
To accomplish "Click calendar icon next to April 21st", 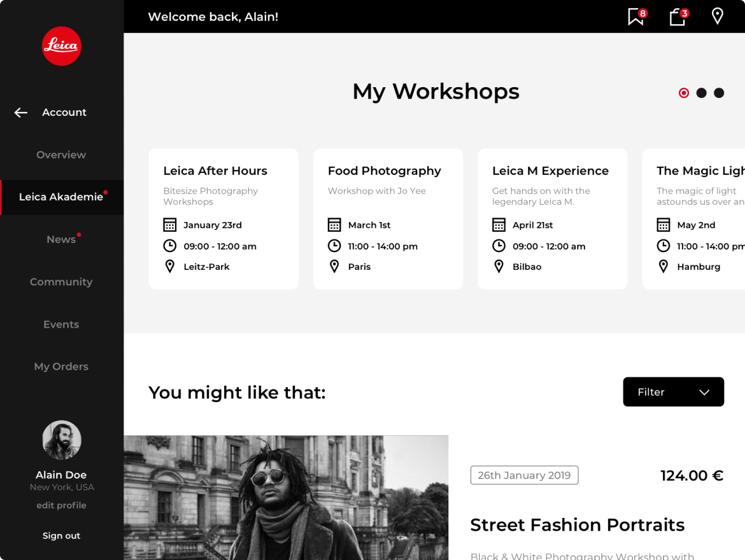I will click(499, 225).
